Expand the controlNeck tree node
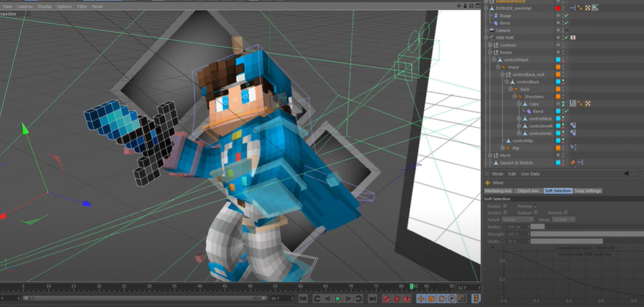644x307 pixels. point(519,119)
